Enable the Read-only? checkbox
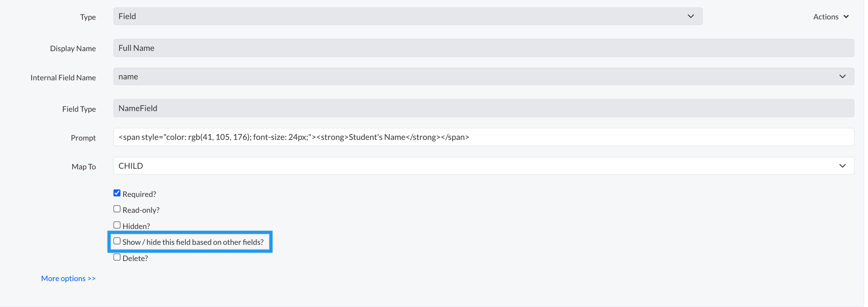The height and width of the screenshot is (307, 868). coord(117,209)
